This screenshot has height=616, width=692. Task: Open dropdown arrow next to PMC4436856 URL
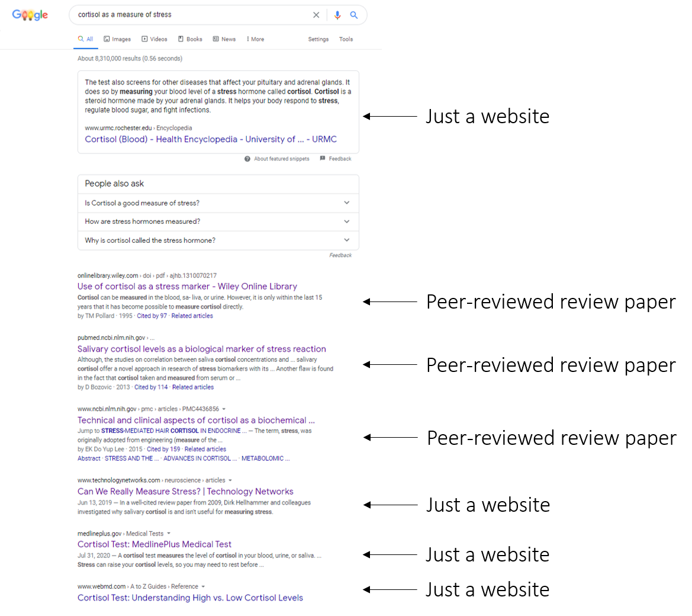point(224,409)
